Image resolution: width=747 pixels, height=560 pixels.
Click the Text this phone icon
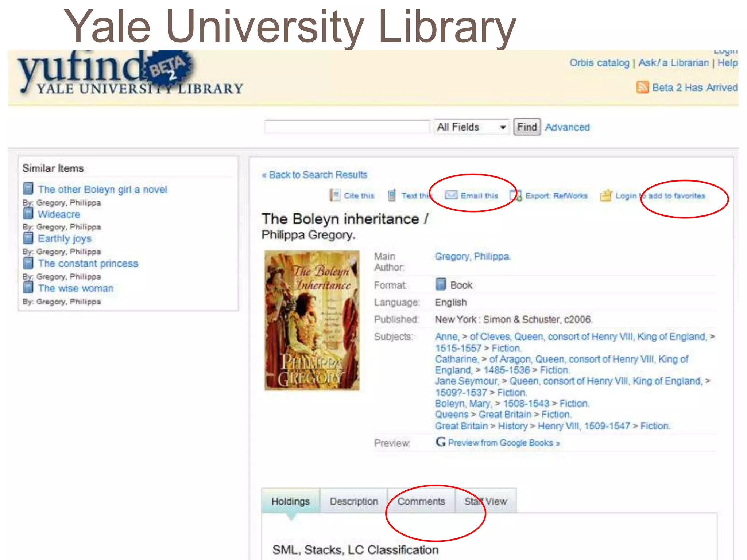(x=391, y=195)
